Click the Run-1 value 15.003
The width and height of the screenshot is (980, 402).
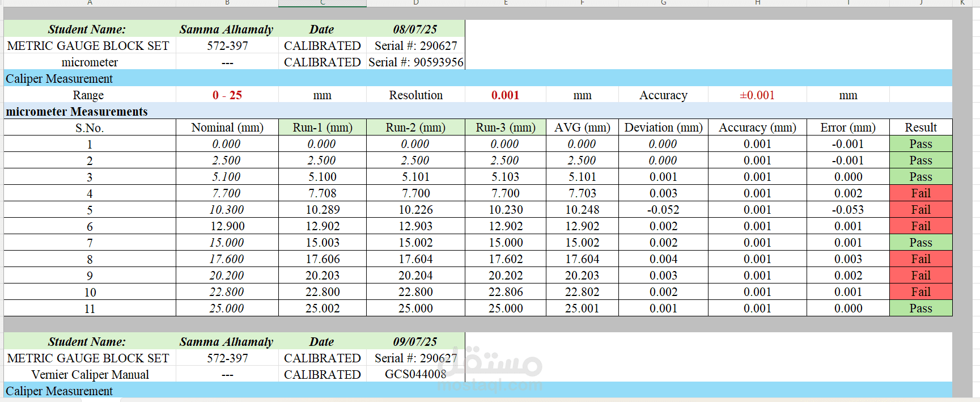(323, 243)
